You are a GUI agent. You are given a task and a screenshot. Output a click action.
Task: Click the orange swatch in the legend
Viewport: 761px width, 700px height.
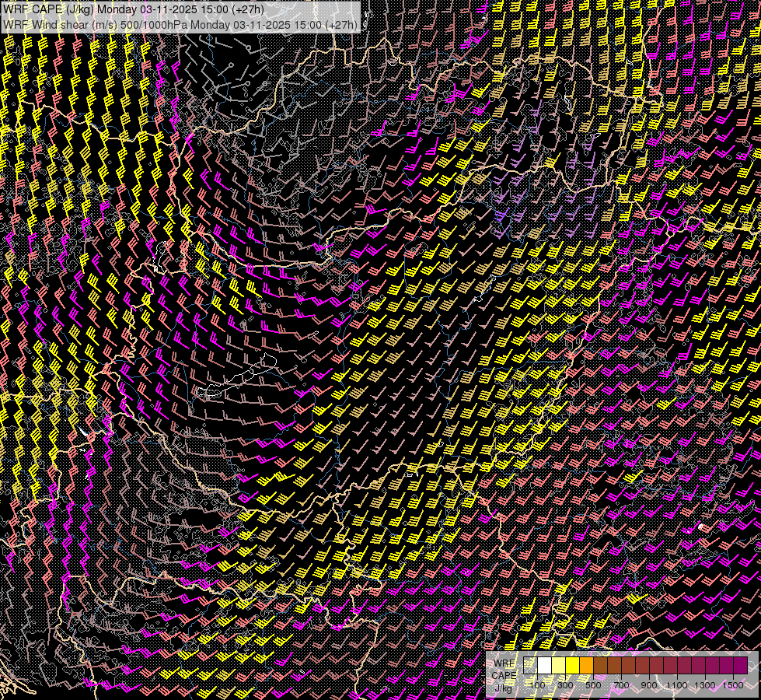click(x=587, y=665)
